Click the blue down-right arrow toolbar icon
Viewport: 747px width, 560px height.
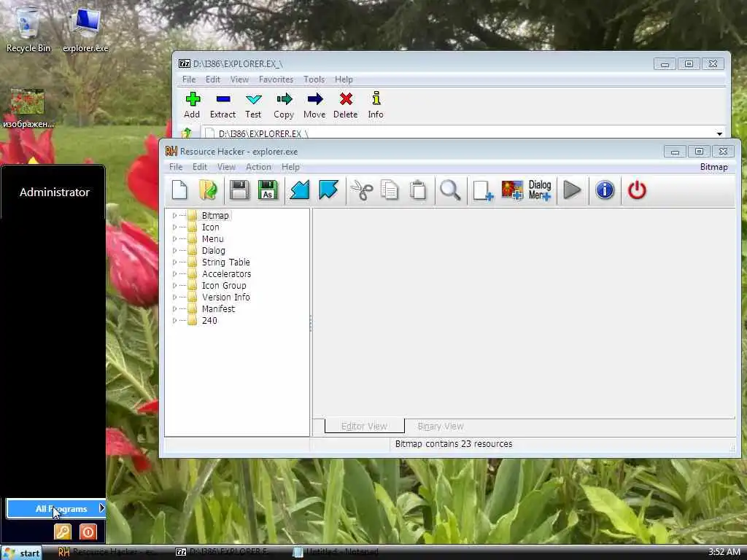[x=328, y=190]
